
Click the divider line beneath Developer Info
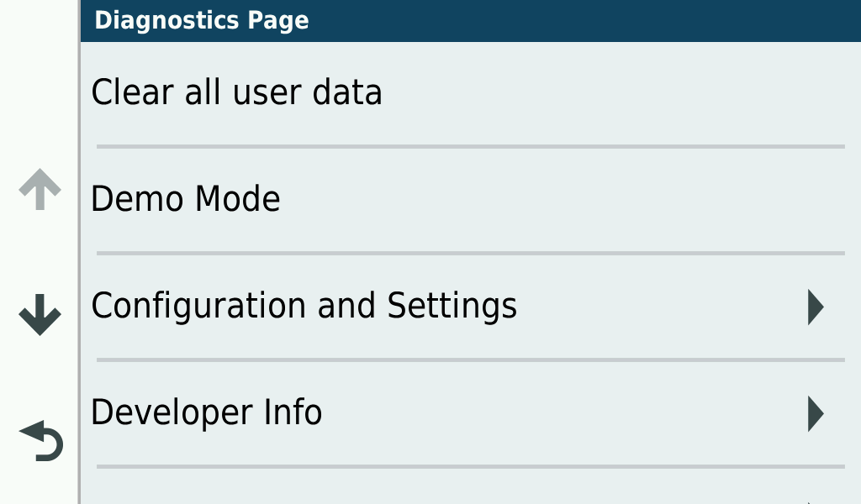pos(471,466)
